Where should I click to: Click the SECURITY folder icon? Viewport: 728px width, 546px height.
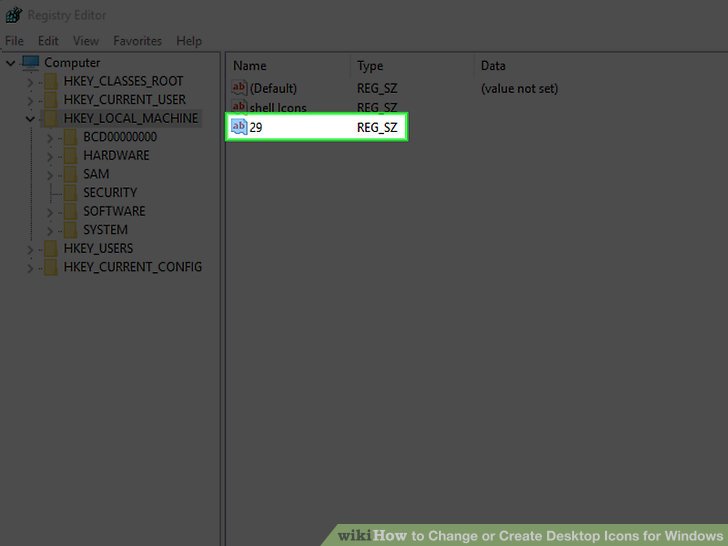70,193
